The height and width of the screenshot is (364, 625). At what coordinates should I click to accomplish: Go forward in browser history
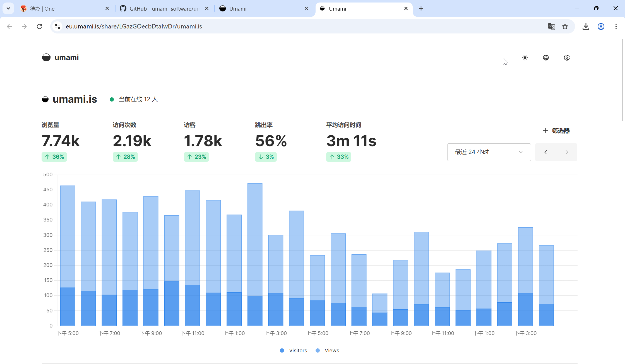[x=24, y=26]
